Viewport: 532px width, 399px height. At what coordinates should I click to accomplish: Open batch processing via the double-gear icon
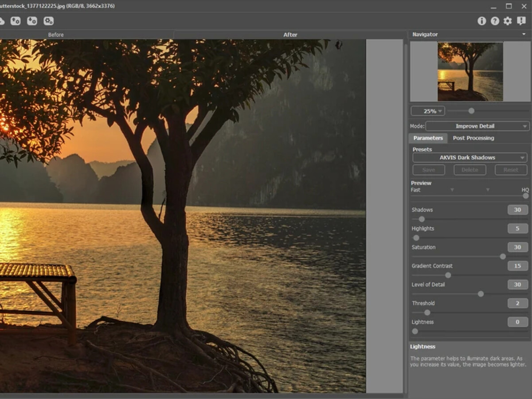point(48,21)
